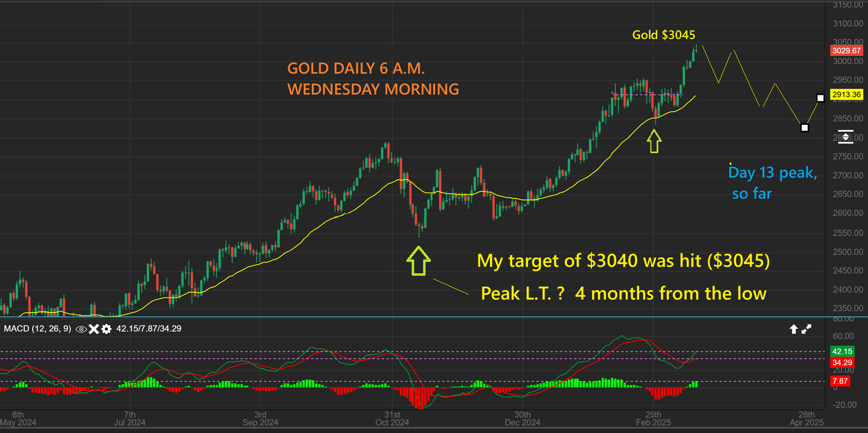
Task: Remove the MACD indicator with X icon
Action: pyautogui.click(x=94, y=329)
